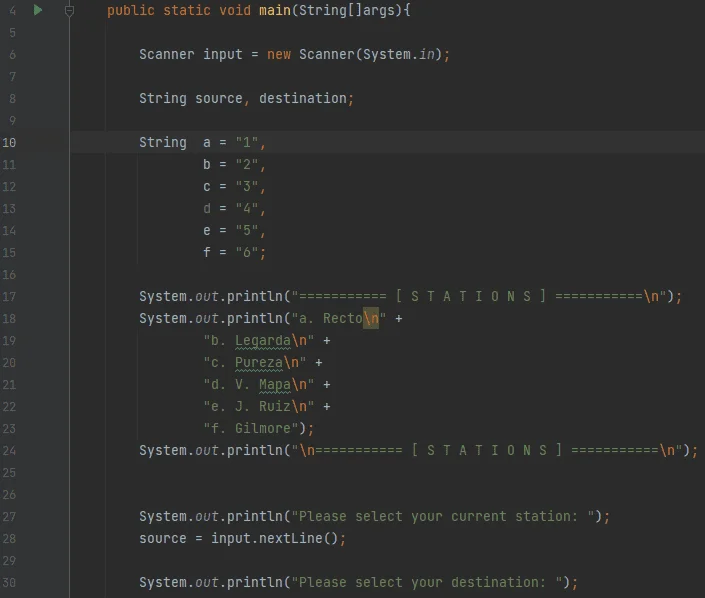
Task: Click 'source' in String declaration line 8
Action: pos(219,98)
